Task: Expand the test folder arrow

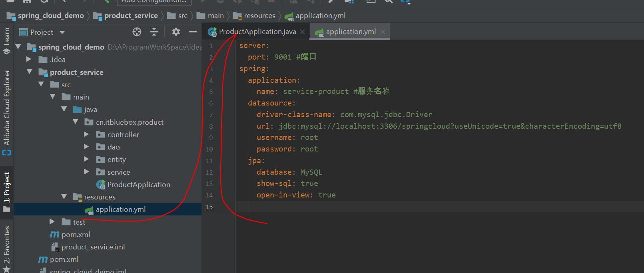Action: tap(52, 221)
